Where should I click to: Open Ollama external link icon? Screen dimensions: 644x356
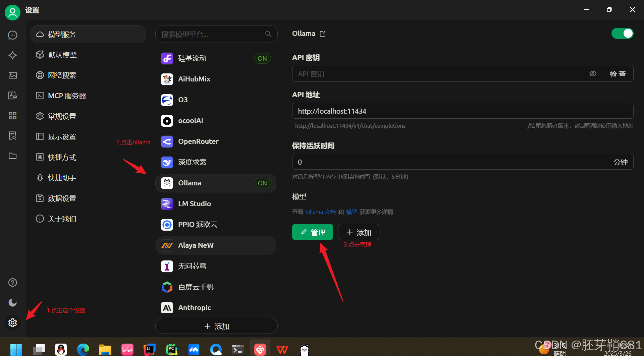pyautogui.click(x=323, y=34)
